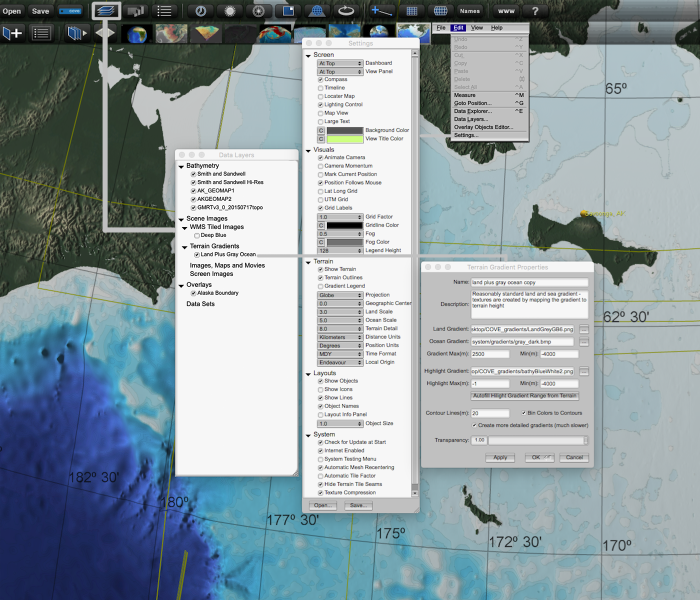Choose Goto Position from Edit menu

coord(472,103)
